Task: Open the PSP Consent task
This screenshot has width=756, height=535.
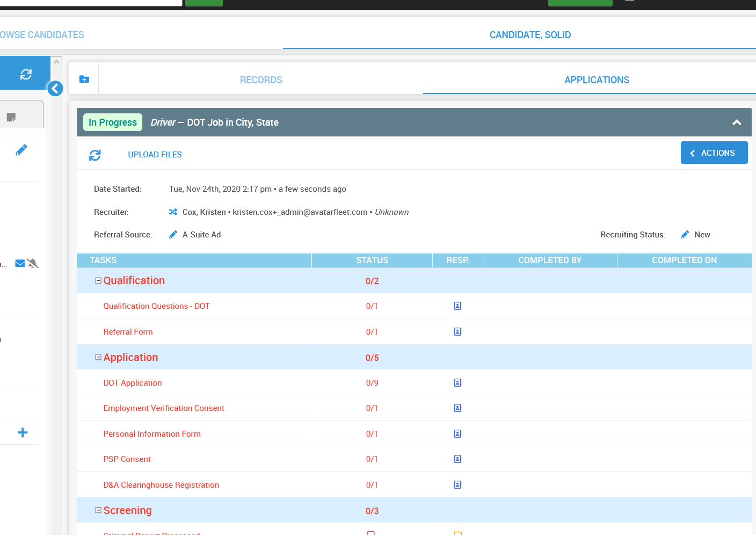Action: click(127, 459)
